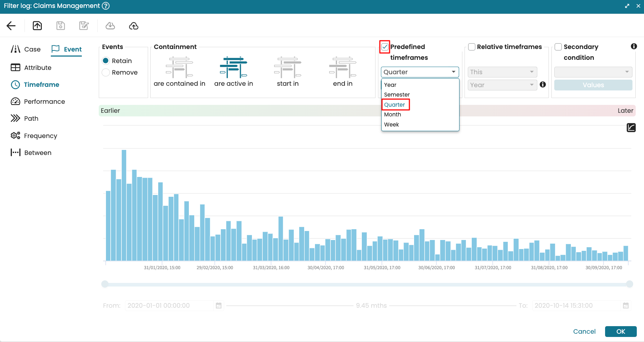Select the 'are active in' containment icon
Screen dimensions: 644x342
click(x=234, y=67)
